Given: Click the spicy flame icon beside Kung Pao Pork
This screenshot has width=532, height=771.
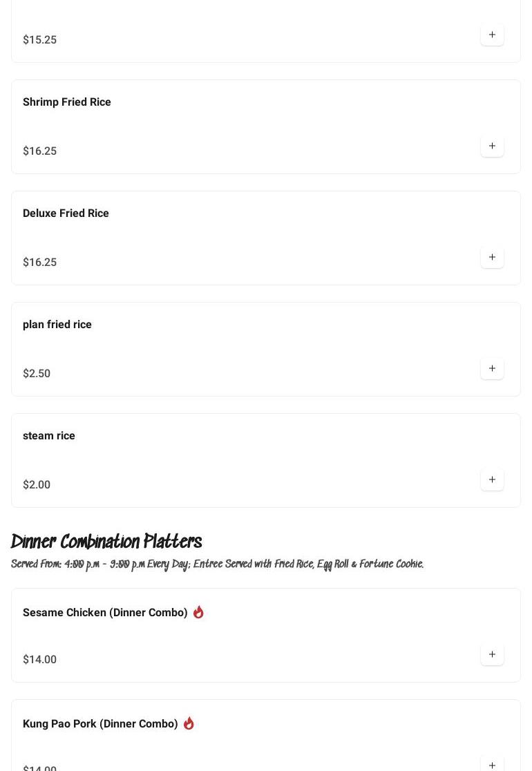Looking at the screenshot, I should 189,723.
